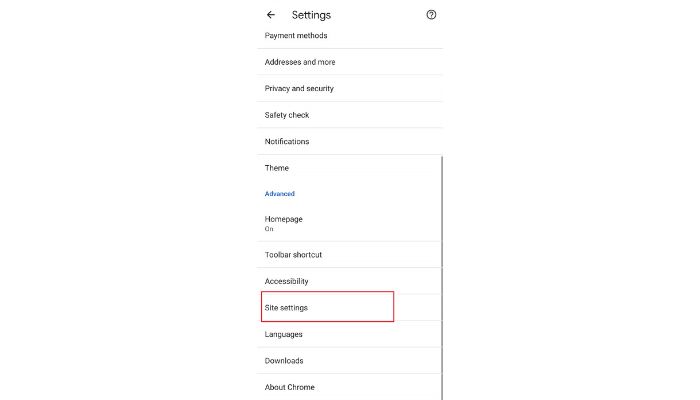Select the Accessibility entry
Viewport: 700px width, 400px height.
pos(349,281)
